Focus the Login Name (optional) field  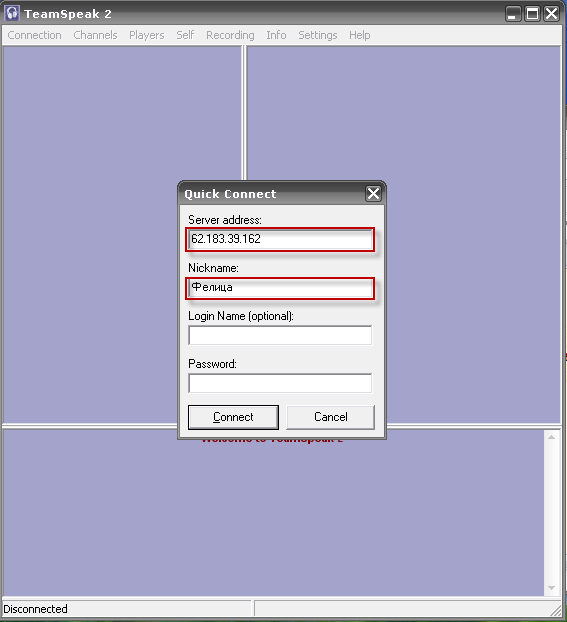280,336
